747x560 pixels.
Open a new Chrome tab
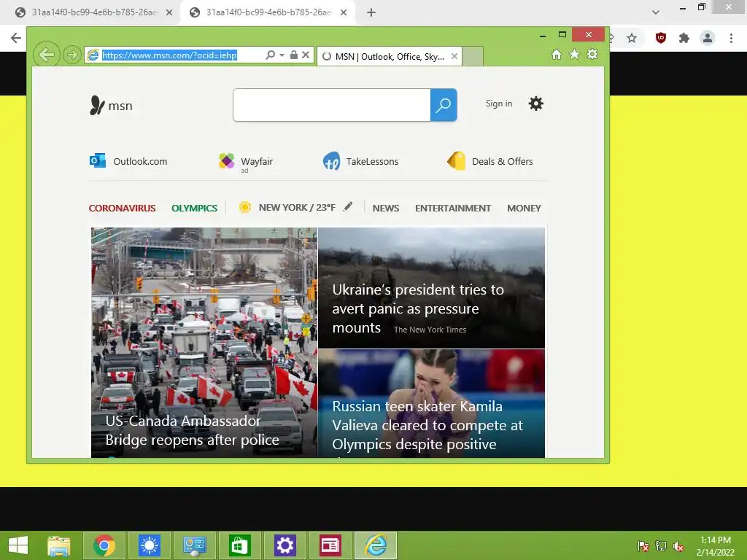[371, 12]
